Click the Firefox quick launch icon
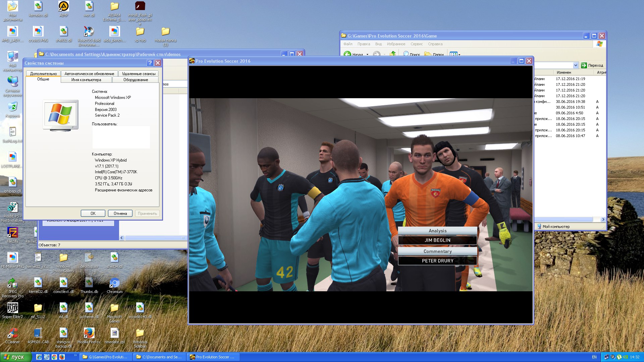 62,357
